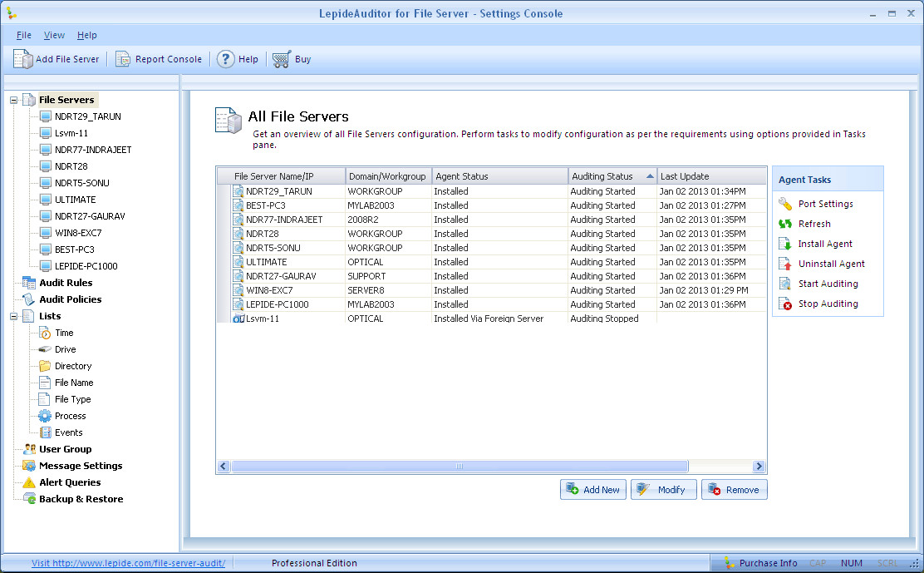Click the NDRT28 computer icon in tree
This screenshot has width=924, height=573.
tap(46, 166)
